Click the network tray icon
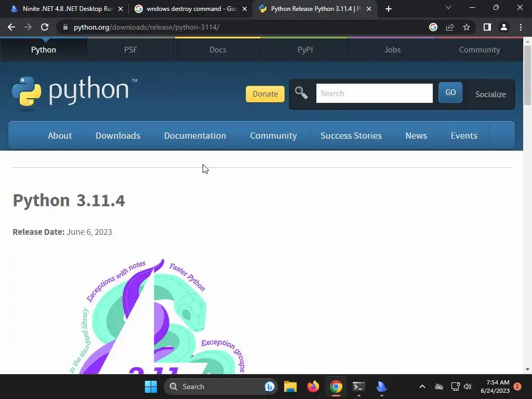 pos(455,387)
